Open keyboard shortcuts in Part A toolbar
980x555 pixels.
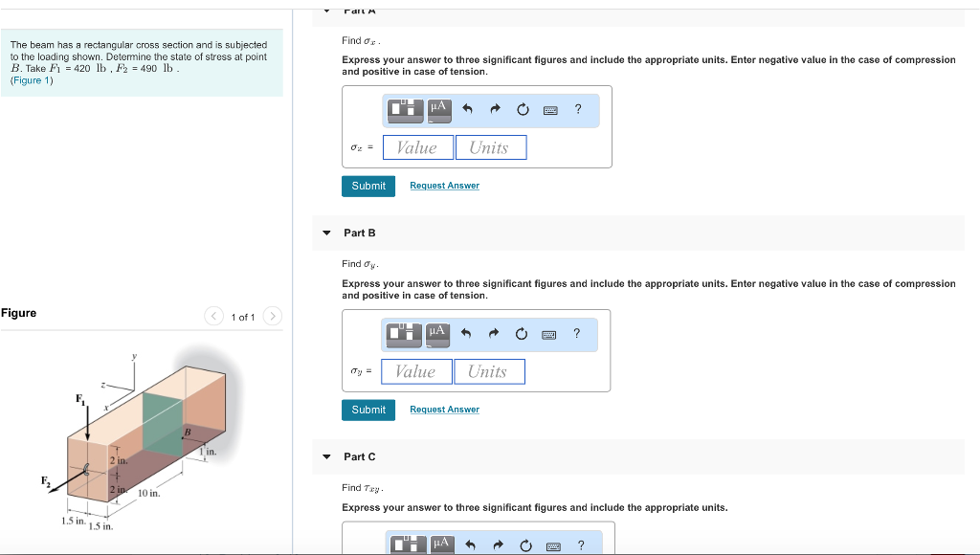point(550,110)
